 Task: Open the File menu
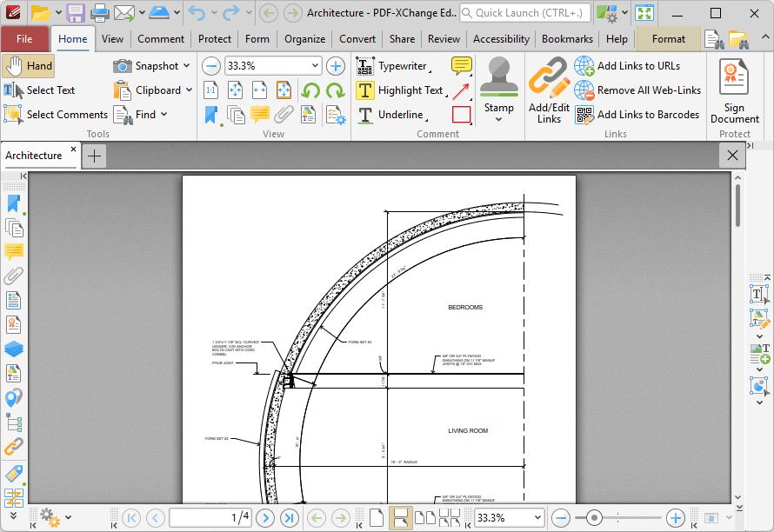click(24, 39)
